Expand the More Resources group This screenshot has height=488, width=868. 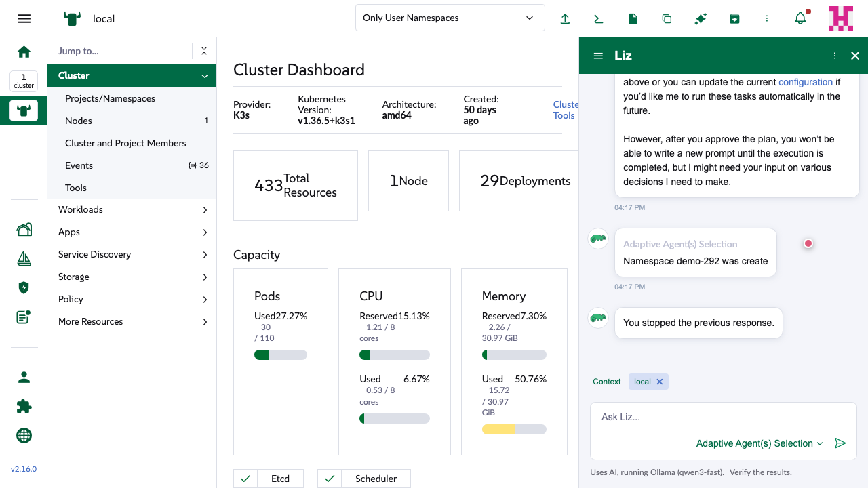132,322
